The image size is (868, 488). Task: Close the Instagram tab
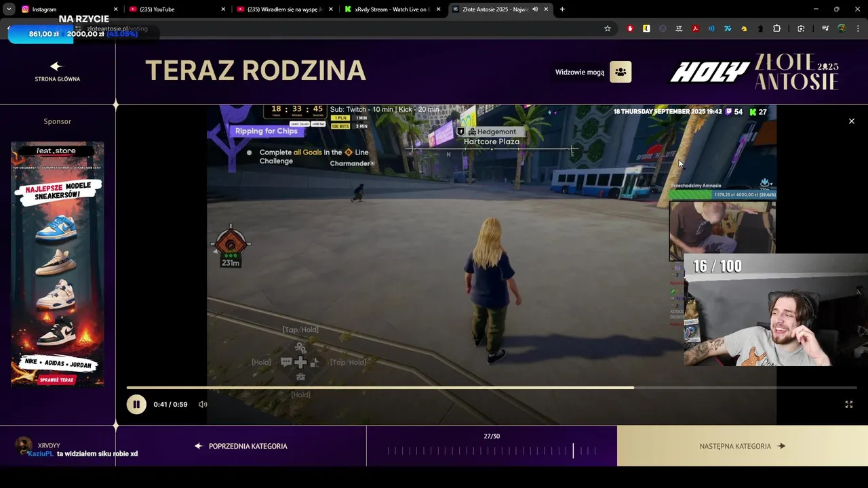(x=115, y=9)
